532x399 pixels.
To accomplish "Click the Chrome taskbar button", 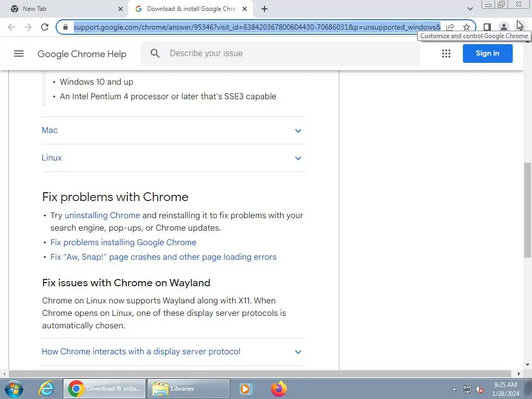I will click(104, 389).
